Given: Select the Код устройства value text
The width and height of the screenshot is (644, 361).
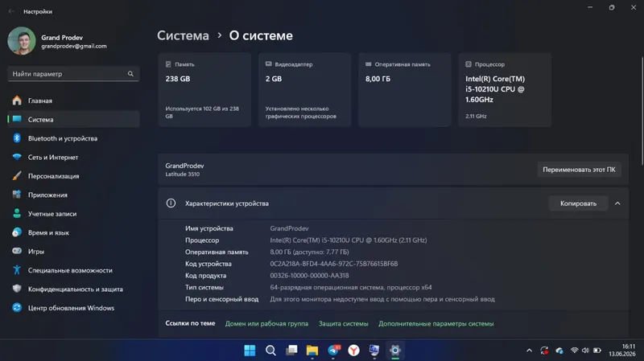Looking at the screenshot, I should tap(334, 264).
